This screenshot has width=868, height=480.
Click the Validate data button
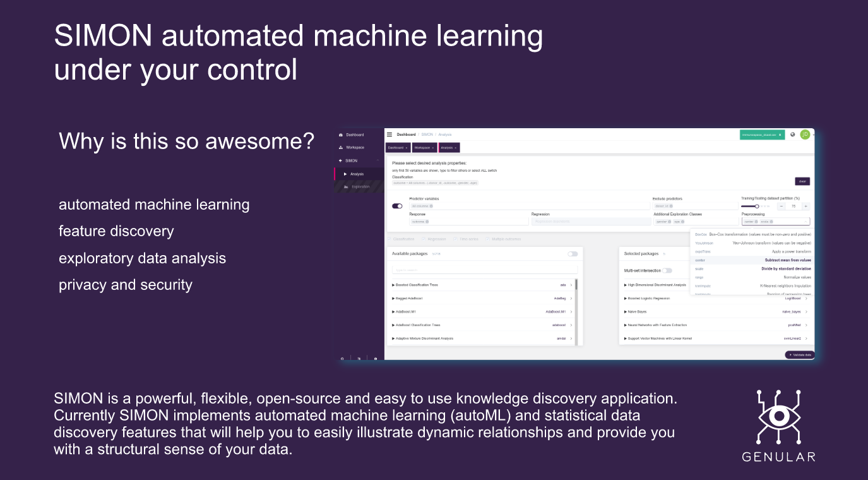pyautogui.click(x=800, y=355)
